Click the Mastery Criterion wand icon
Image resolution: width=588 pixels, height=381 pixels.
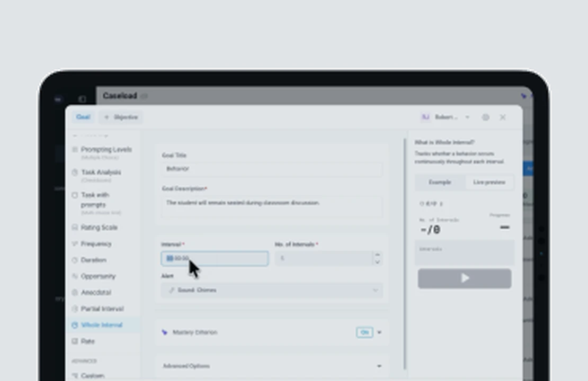tap(165, 332)
